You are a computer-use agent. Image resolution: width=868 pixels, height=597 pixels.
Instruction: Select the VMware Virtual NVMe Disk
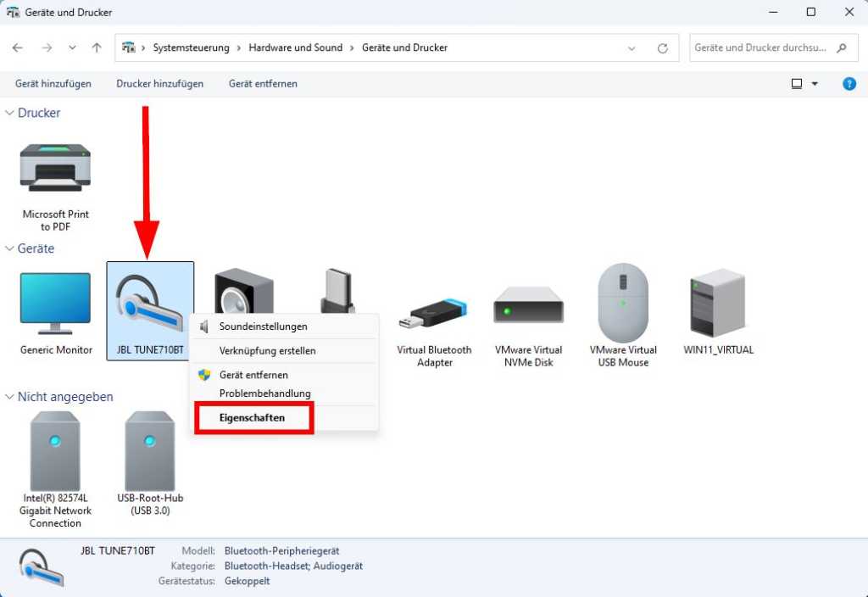point(529,310)
